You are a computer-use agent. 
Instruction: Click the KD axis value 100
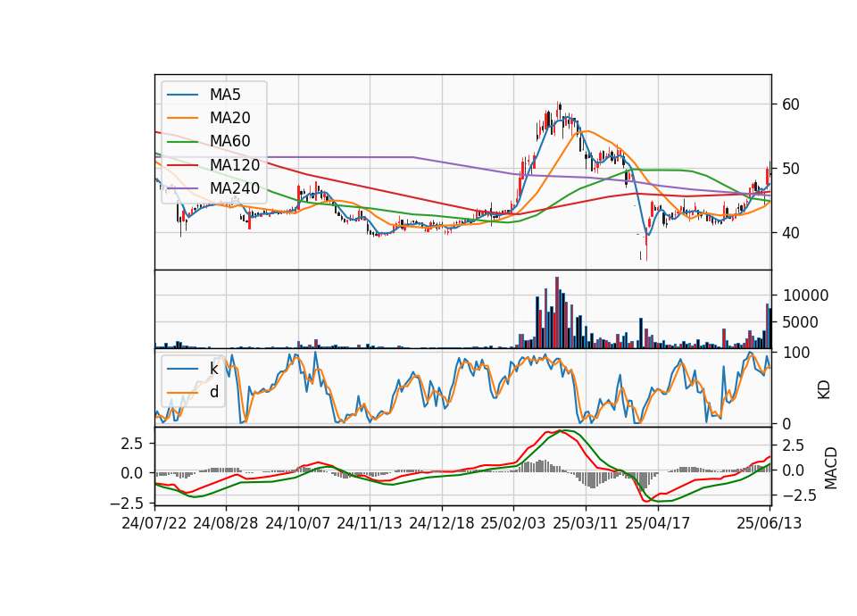coord(796,353)
